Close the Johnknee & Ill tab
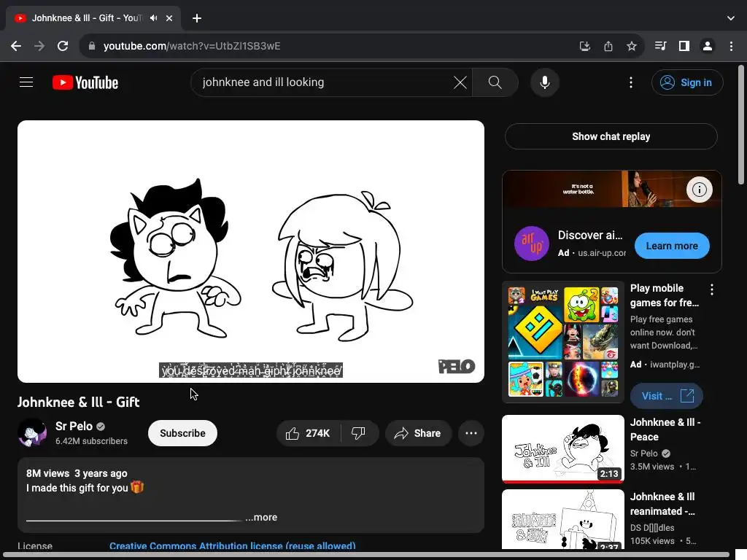Viewport: 747px width, 560px height. click(x=169, y=18)
